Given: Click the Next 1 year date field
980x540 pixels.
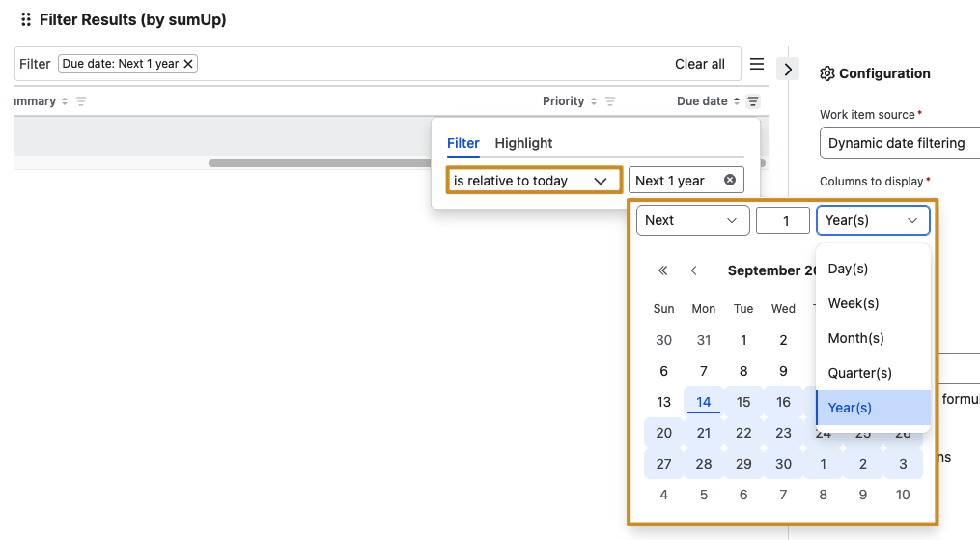Looking at the screenshot, I should (x=686, y=181).
